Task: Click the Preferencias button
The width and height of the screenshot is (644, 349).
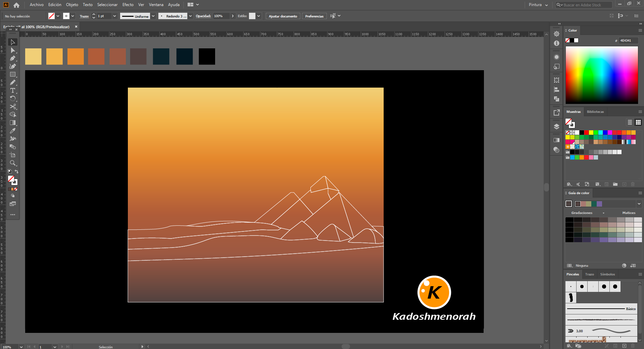Action: 314,16
